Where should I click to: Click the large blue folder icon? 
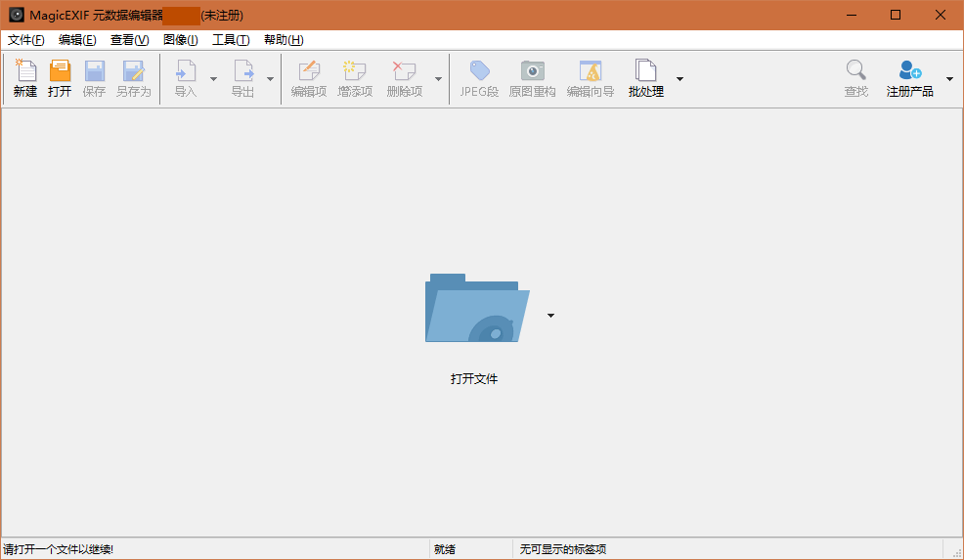(477, 308)
